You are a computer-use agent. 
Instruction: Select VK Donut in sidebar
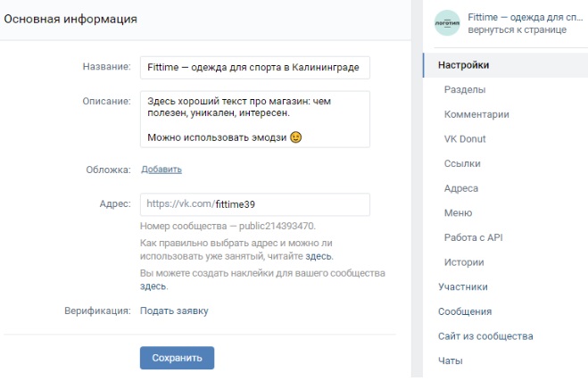(465, 139)
